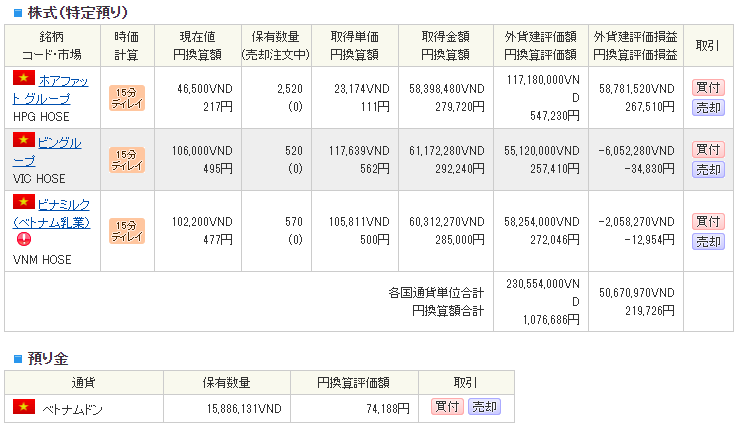Click the 15,886,131VND deposit quantity
This screenshot has width=740, height=432.
244,408
